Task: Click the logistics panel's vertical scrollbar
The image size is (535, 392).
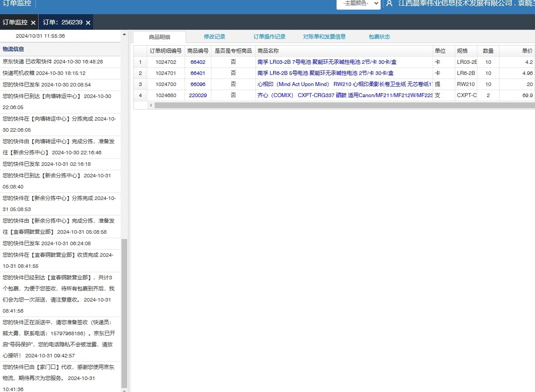Action: tap(125, 313)
